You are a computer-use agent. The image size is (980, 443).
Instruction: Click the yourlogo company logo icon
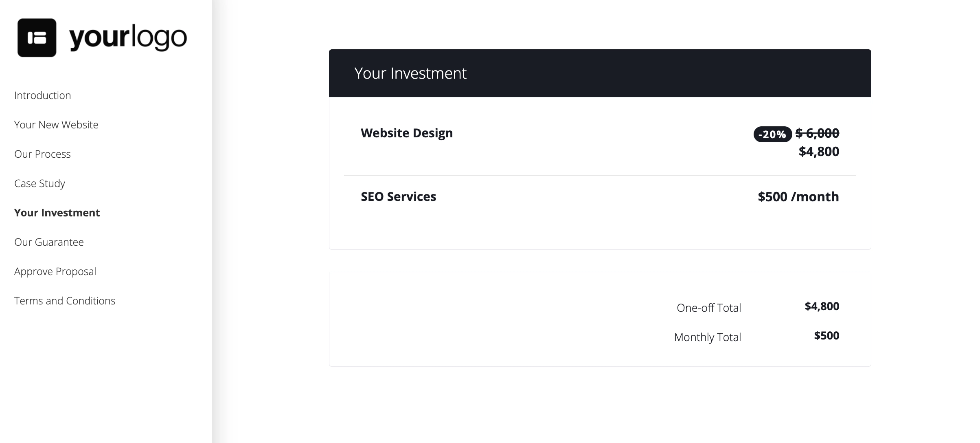(37, 37)
